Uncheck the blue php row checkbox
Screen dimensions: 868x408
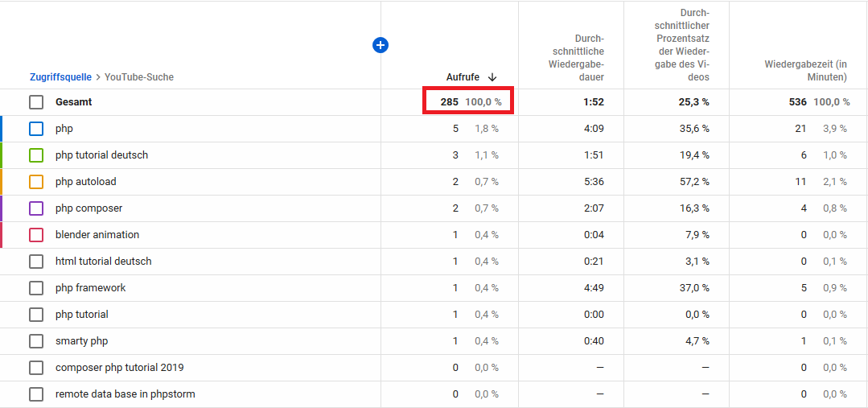point(36,129)
